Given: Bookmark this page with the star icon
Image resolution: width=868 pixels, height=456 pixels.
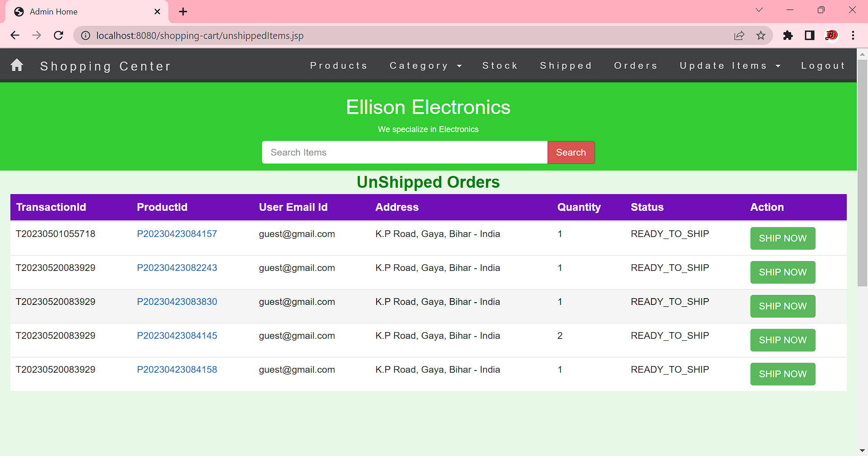Looking at the screenshot, I should pos(761,35).
